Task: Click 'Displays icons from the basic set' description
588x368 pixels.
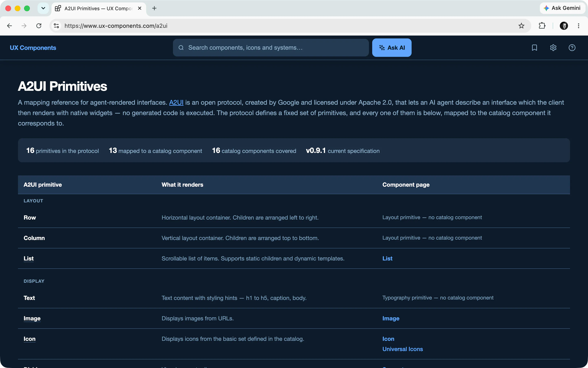Action: pos(233,339)
